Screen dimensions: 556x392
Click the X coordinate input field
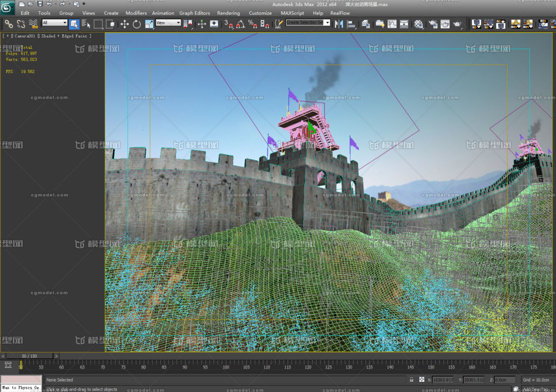coord(443,380)
